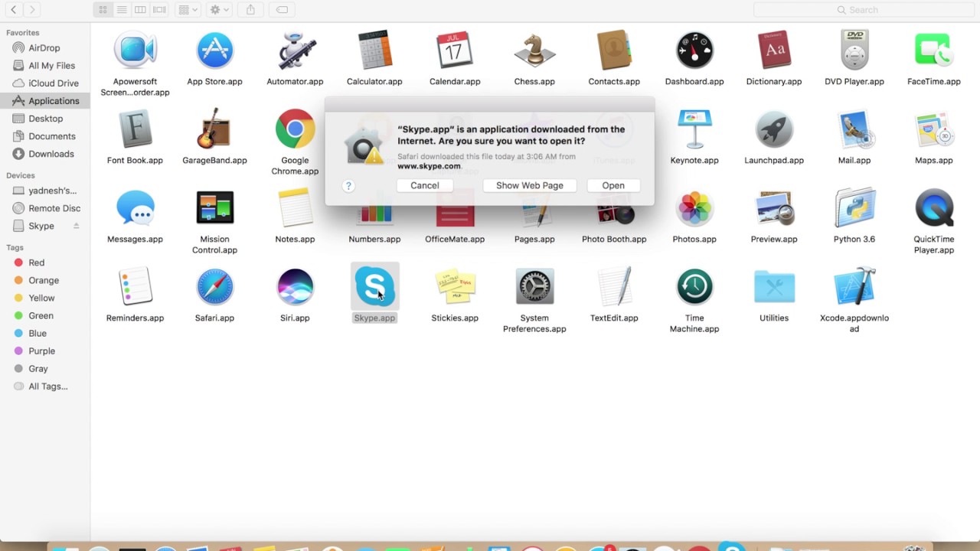Select Applications in sidebar

(44, 100)
